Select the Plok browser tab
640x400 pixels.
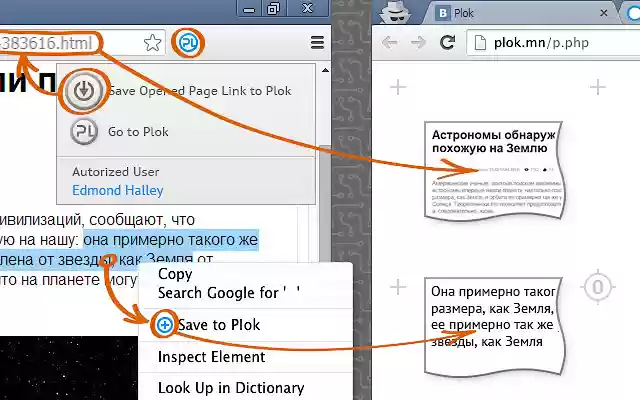[x=520, y=13]
